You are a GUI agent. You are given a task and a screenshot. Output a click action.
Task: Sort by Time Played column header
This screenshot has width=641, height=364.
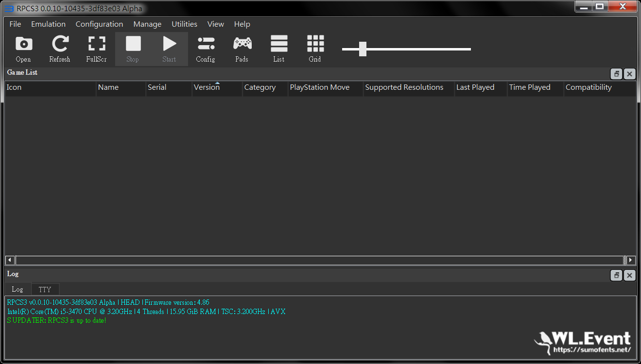click(x=535, y=88)
